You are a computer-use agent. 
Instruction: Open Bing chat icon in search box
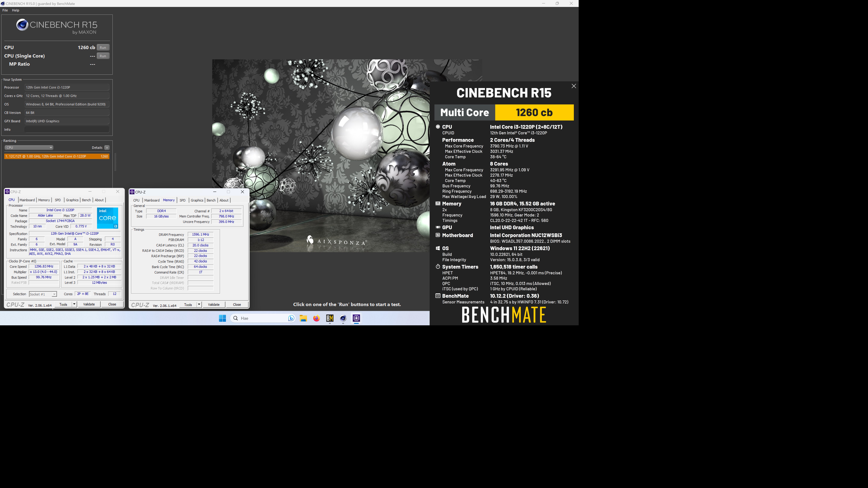tap(291, 318)
